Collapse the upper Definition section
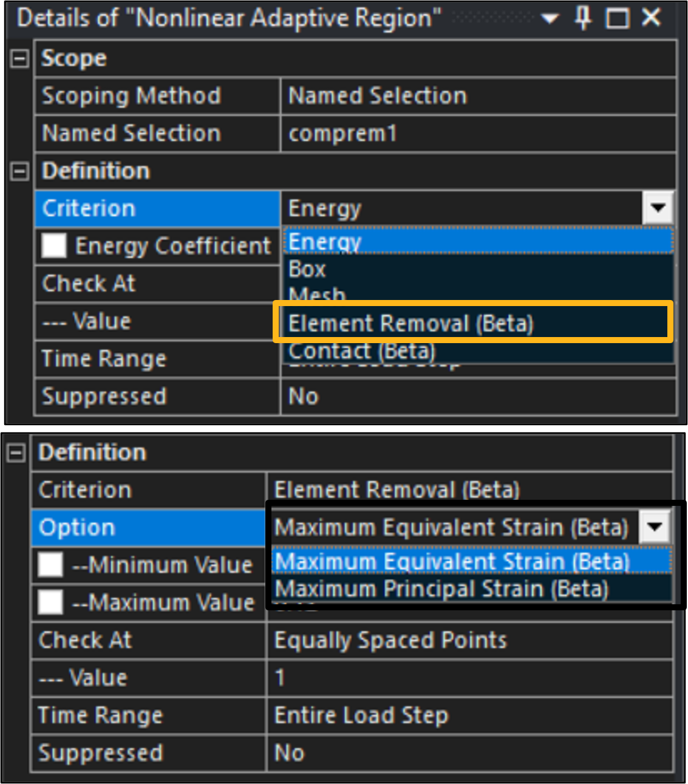Image resolution: width=688 pixels, height=784 pixels. [x=20, y=171]
